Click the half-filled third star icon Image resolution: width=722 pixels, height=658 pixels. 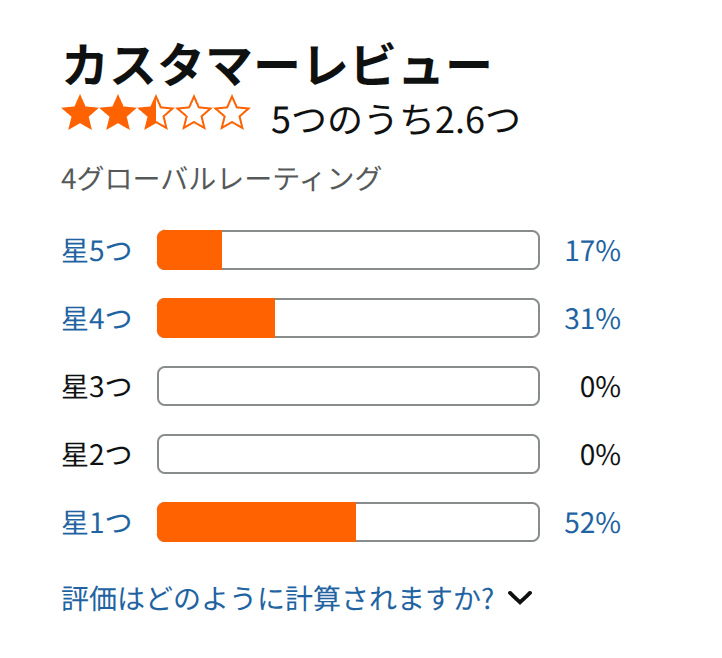tap(156, 112)
